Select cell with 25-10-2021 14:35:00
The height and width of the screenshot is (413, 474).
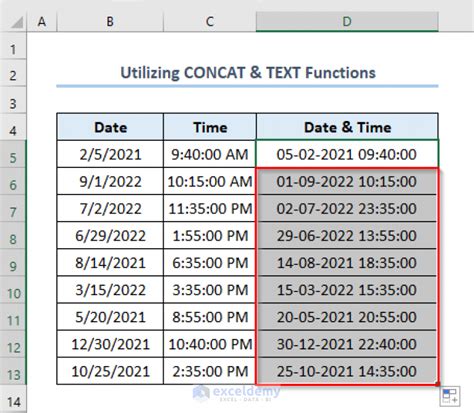[x=347, y=371]
